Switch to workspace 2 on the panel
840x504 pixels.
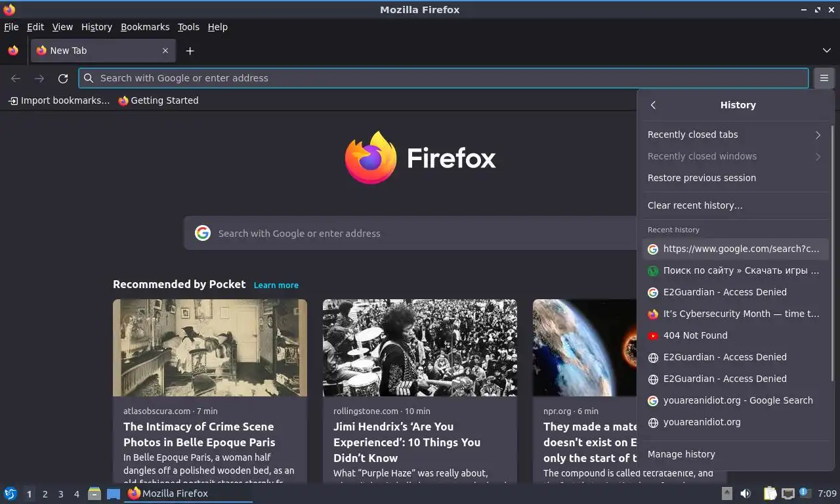[45, 494]
